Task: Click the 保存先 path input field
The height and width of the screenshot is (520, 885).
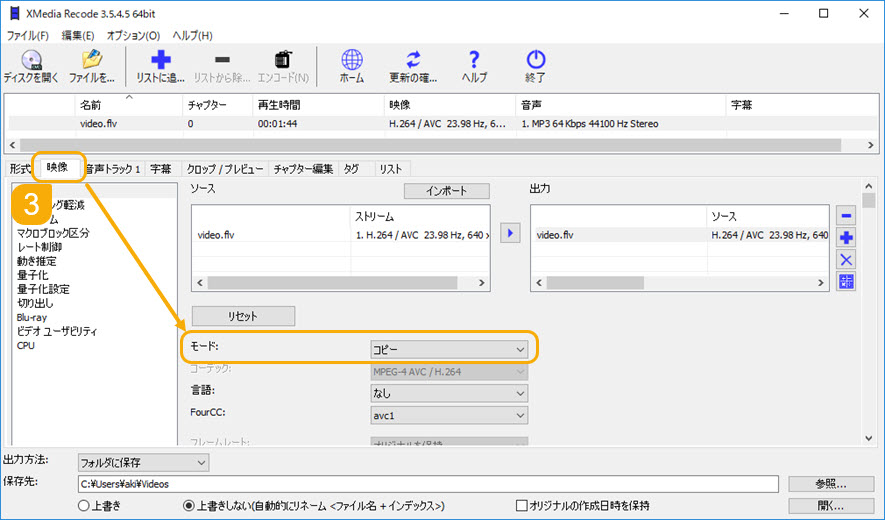Action: pyautogui.click(x=428, y=484)
